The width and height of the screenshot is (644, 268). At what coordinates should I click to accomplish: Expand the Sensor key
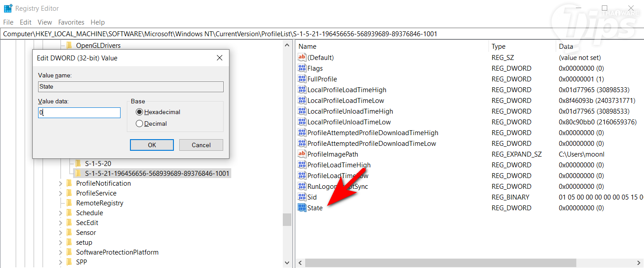[61, 232]
